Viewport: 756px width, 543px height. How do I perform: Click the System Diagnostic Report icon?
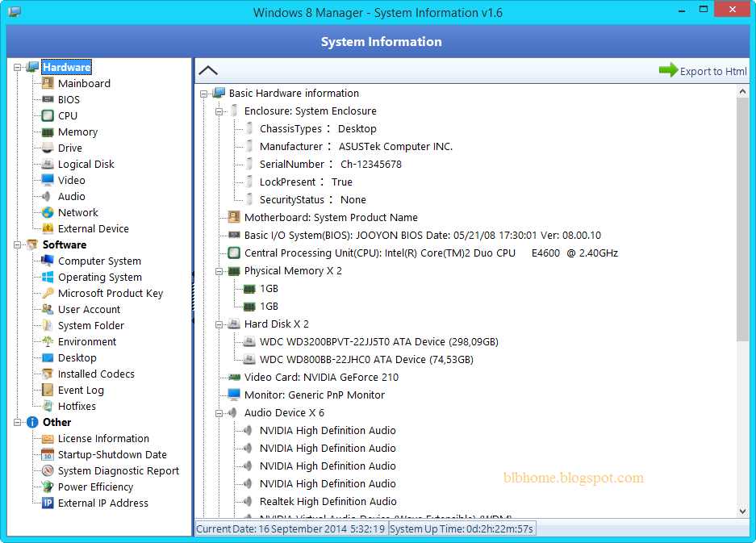pos(48,470)
